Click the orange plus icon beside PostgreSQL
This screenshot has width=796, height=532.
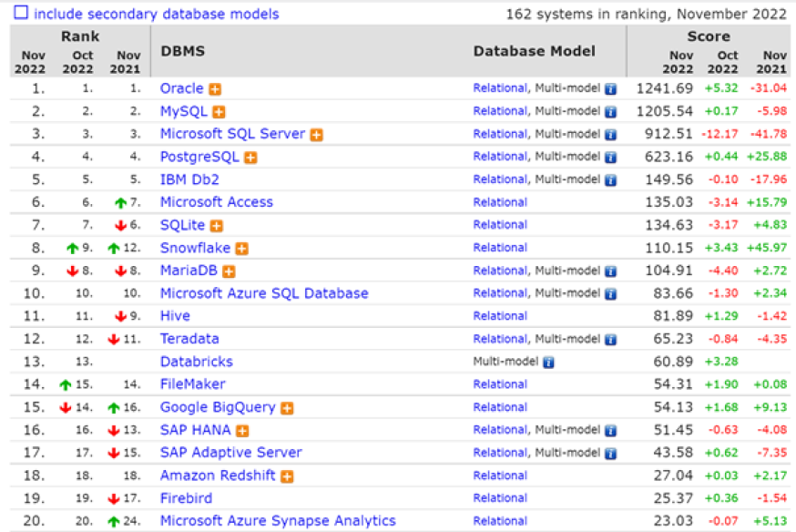pyautogui.click(x=250, y=158)
